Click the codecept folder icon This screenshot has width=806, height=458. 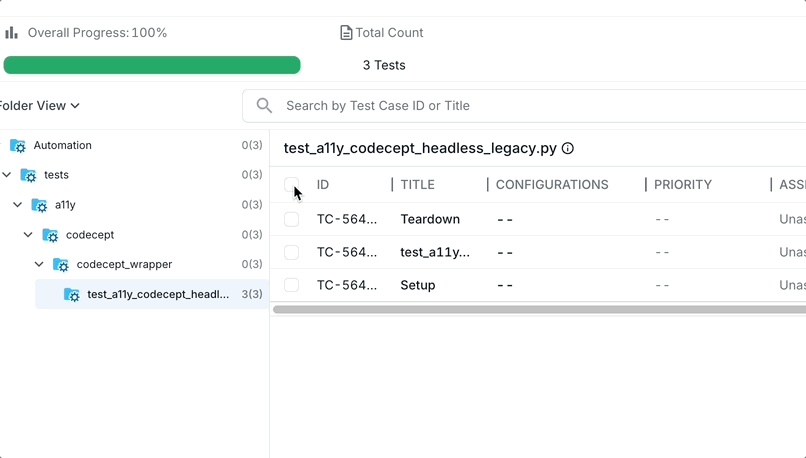point(51,235)
